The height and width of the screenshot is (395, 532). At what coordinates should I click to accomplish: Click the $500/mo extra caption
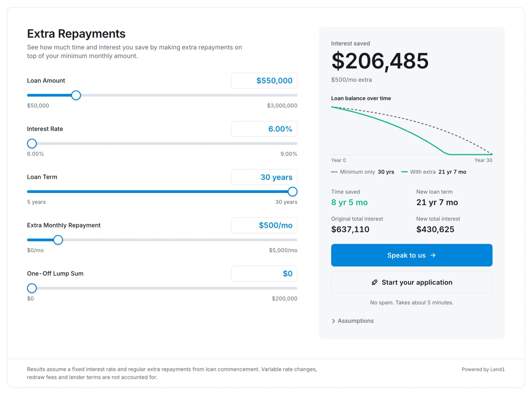[x=351, y=80]
